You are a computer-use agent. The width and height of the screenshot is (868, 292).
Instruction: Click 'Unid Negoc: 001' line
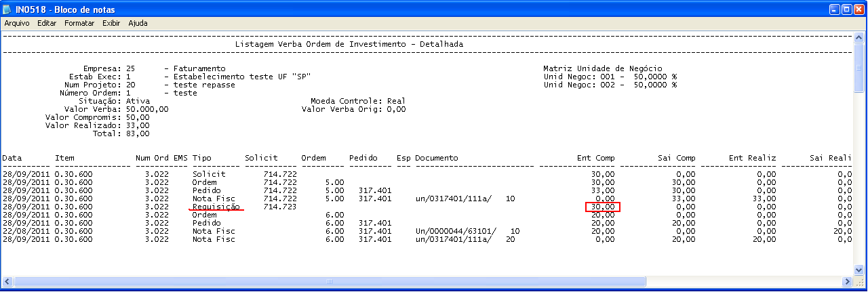pyautogui.click(x=610, y=77)
